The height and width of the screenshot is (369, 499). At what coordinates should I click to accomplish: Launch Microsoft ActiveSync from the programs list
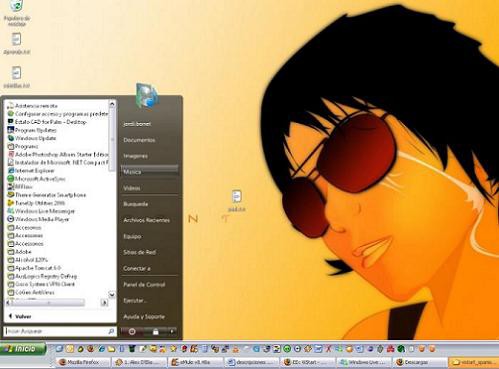[36, 179]
